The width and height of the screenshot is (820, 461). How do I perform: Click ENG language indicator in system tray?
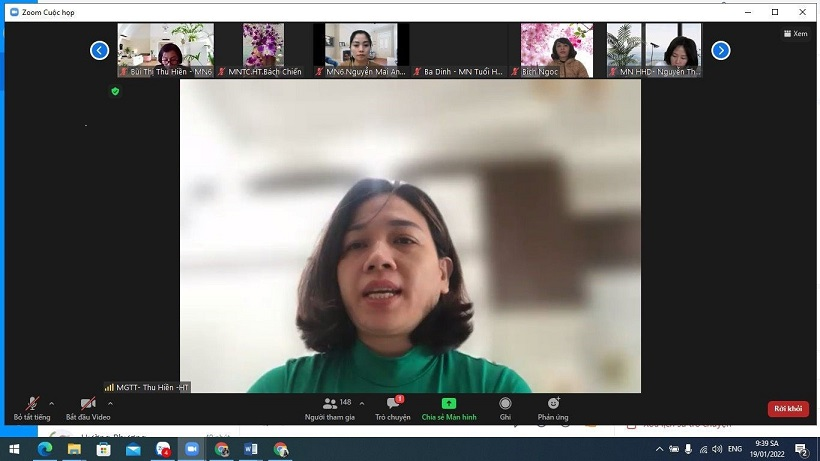point(735,450)
